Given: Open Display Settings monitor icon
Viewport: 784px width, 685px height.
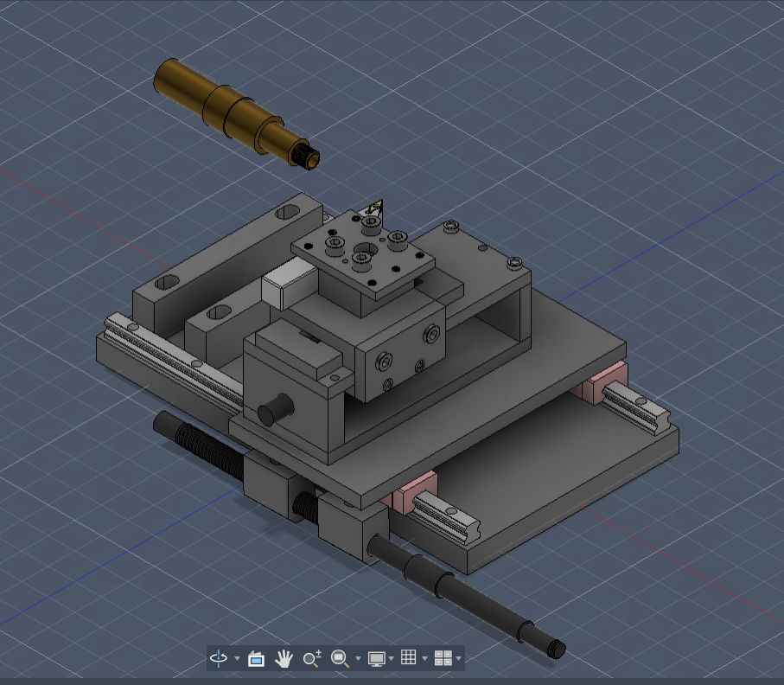Looking at the screenshot, I should tap(377, 658).
